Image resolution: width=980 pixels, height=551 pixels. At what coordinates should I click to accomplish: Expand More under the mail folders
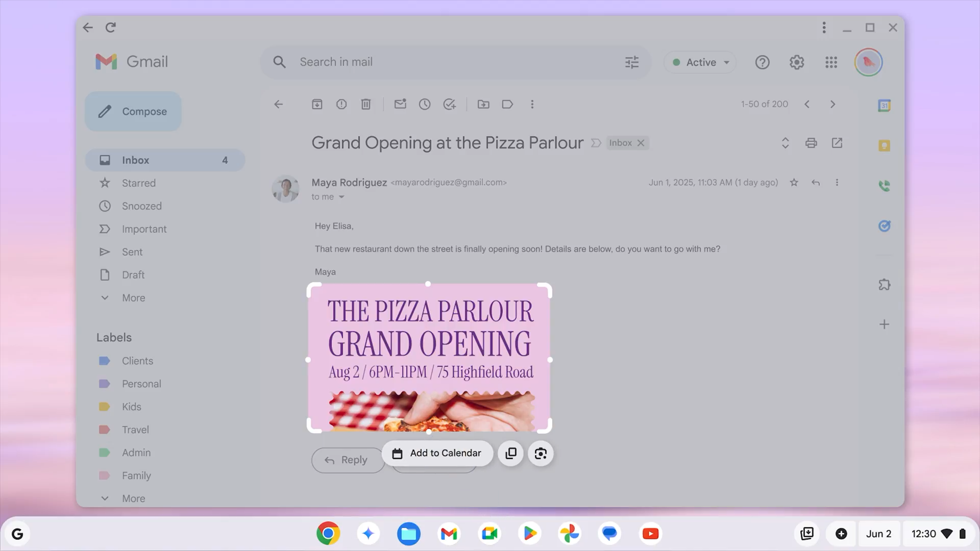click(x=134, y=298)
